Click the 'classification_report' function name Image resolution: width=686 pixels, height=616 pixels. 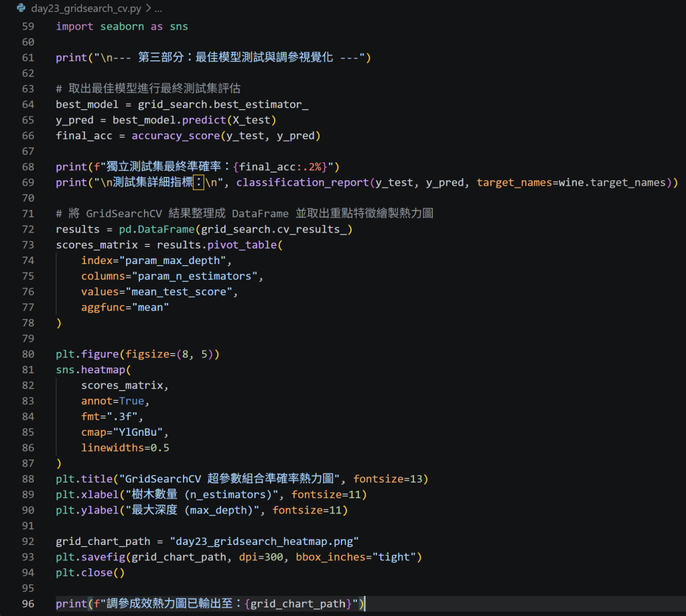[x=303, y=182]
